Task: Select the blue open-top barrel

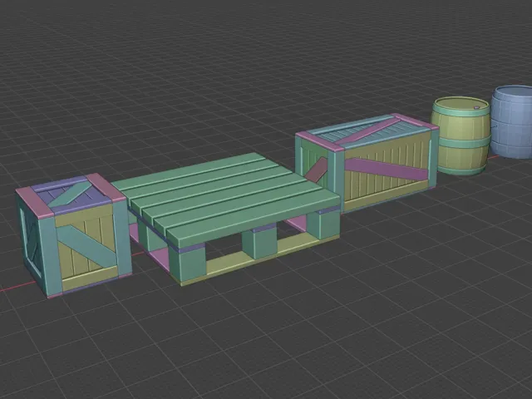Action: 512,122
